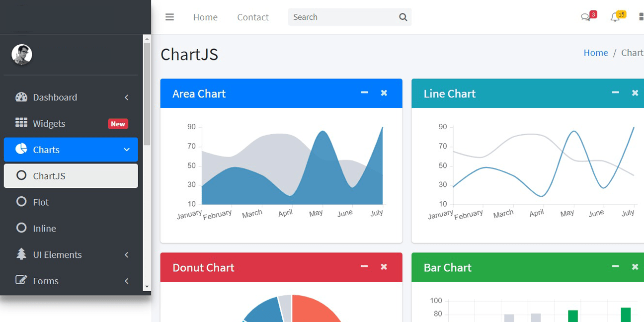Image resolution: width=644 pixels, height=322 pixels.
Task: Expand the Dashboard menu chevron
Action: (x=127, y=97)
